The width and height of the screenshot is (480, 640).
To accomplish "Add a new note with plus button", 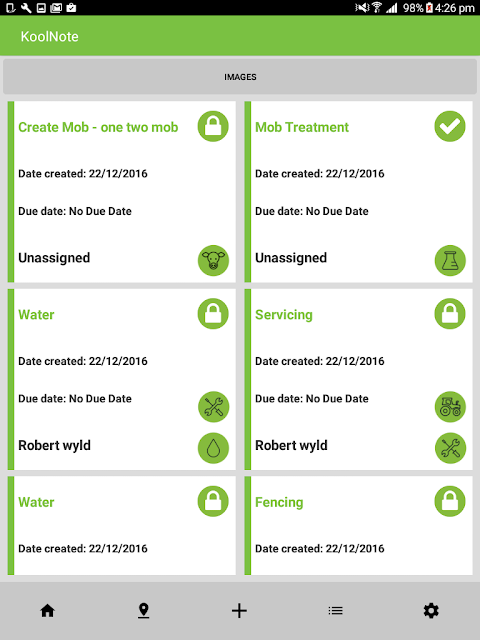I will pyautogui.click(x=239, y=611).
